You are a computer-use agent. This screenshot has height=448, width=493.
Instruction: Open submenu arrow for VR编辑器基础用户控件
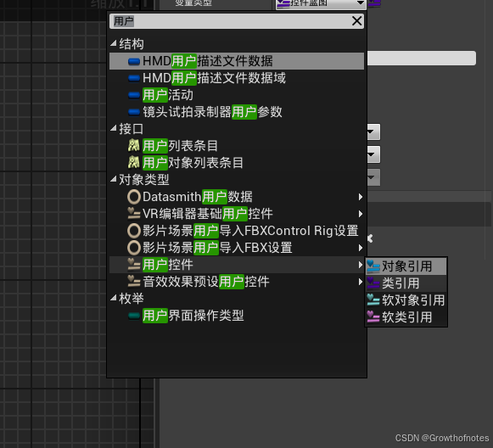361,214
